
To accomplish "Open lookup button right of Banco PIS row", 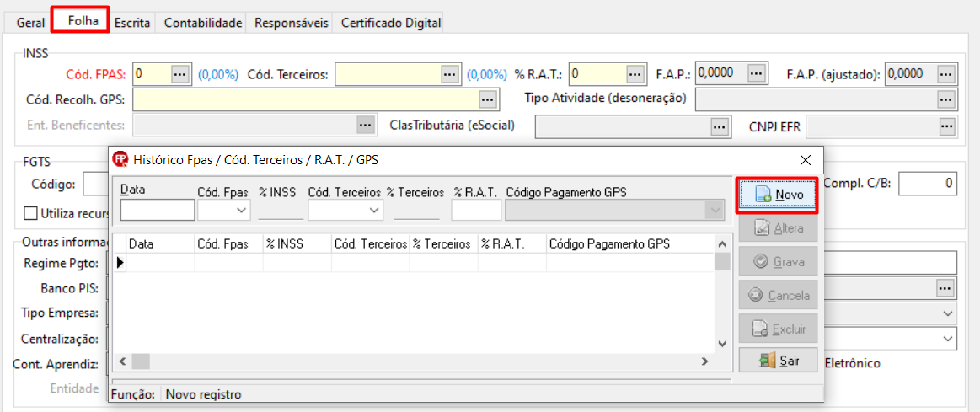I will pos(945,288).
